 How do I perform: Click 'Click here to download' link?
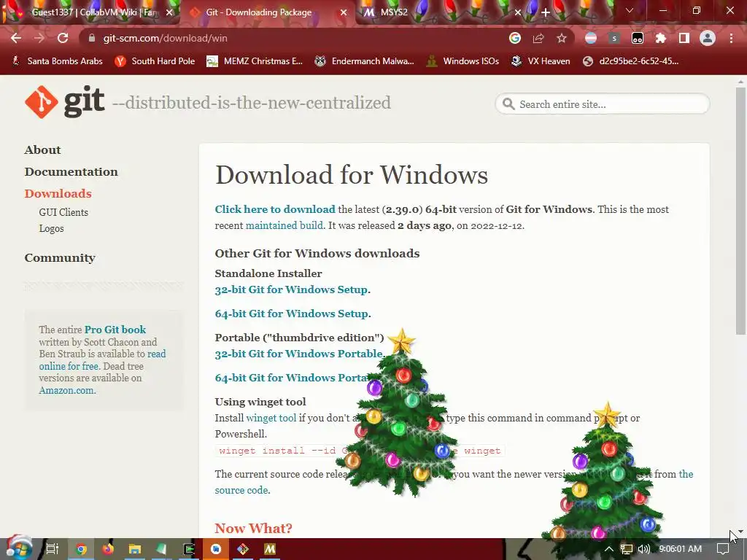(275, 209)
